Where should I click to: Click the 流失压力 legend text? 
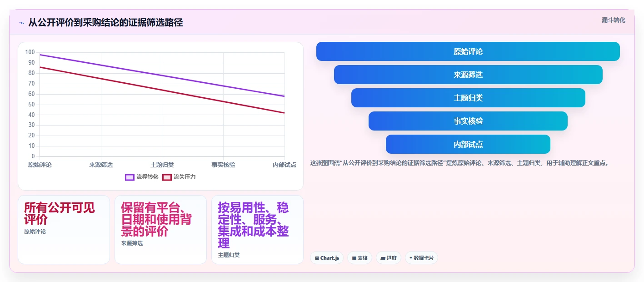(x=185, y=177)
